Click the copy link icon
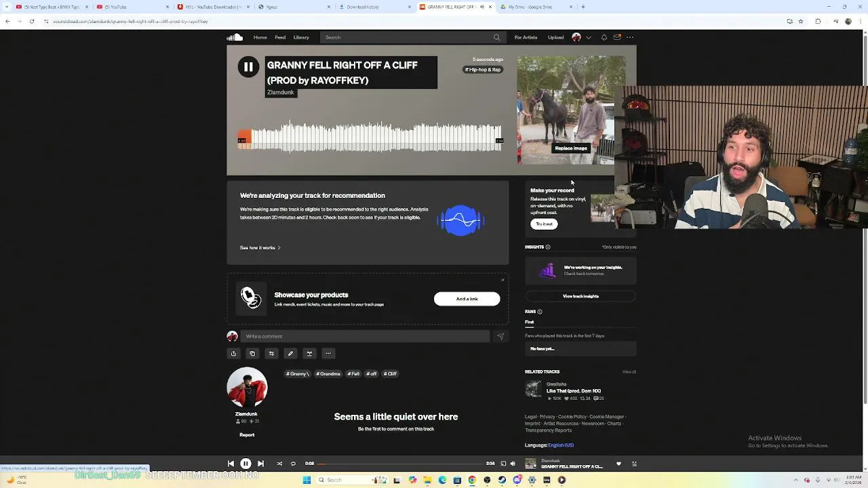The image size is (868, 488). (252, 353)
